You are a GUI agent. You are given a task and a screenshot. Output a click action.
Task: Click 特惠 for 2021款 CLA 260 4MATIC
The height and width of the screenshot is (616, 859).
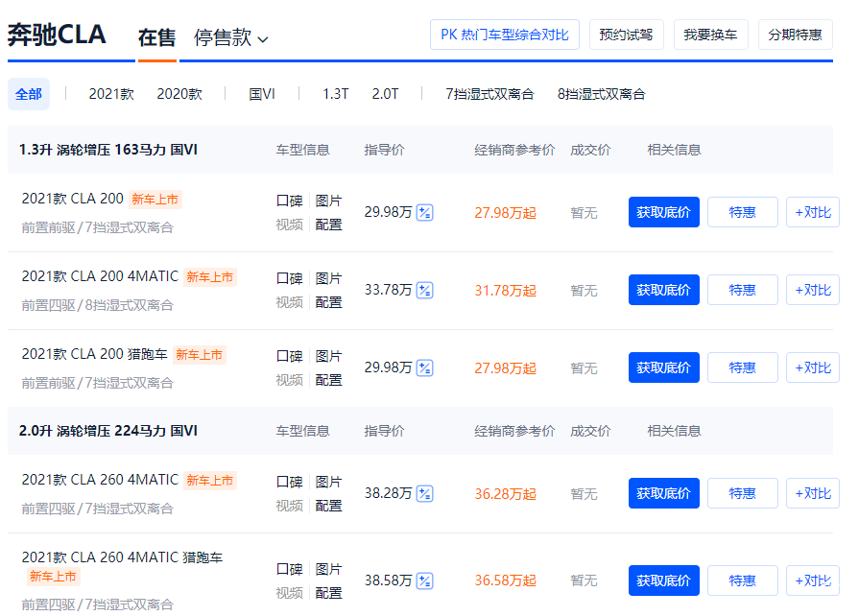pos(742,493)
